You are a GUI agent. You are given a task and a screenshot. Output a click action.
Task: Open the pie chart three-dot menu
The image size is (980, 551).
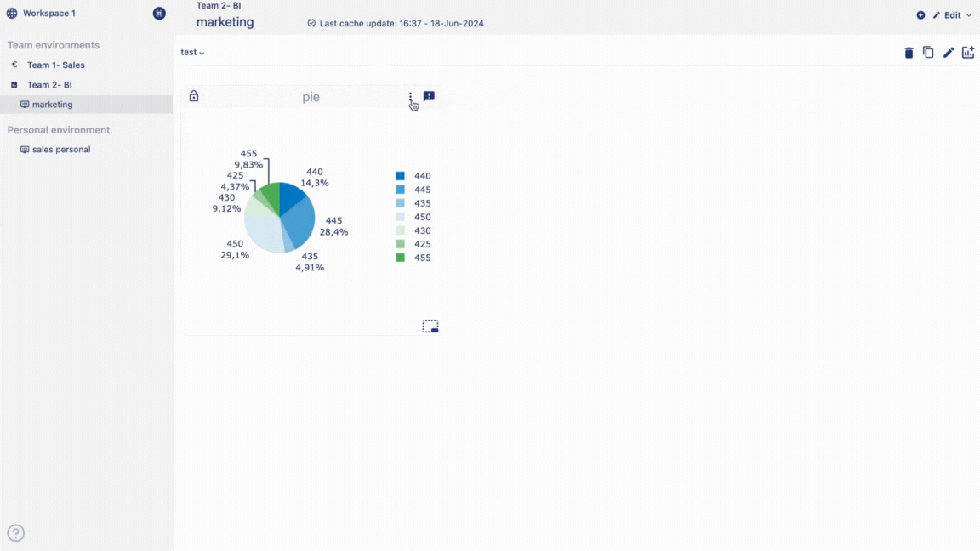click(x=410, y=96)
